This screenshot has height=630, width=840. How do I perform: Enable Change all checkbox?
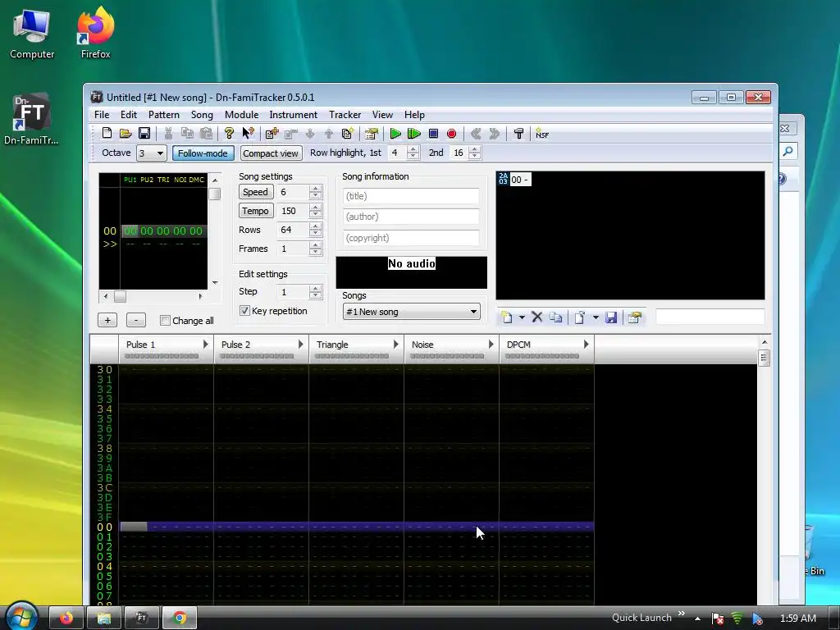[165, 321]
